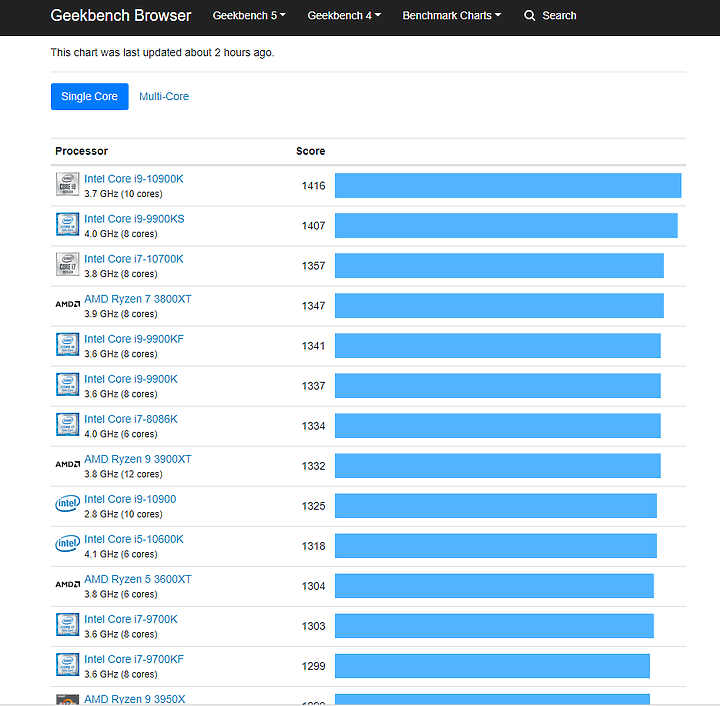The height and width of the screenshot is (706, 720).
Task: Click the Intel Core i9-9900KF processor badge icon
Action: pos(68,344)
